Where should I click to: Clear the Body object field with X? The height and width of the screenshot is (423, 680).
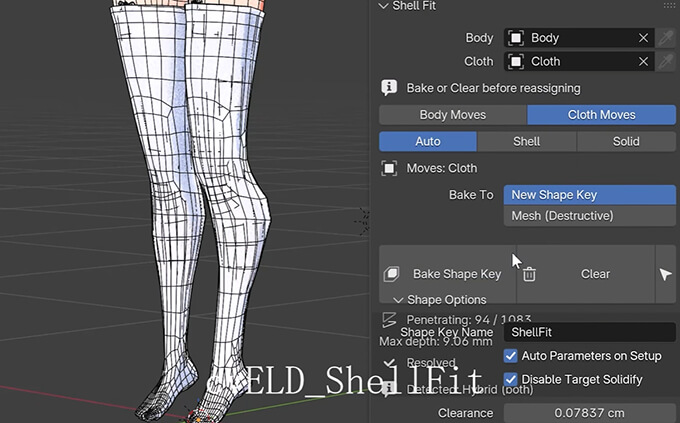coord(643,38)
